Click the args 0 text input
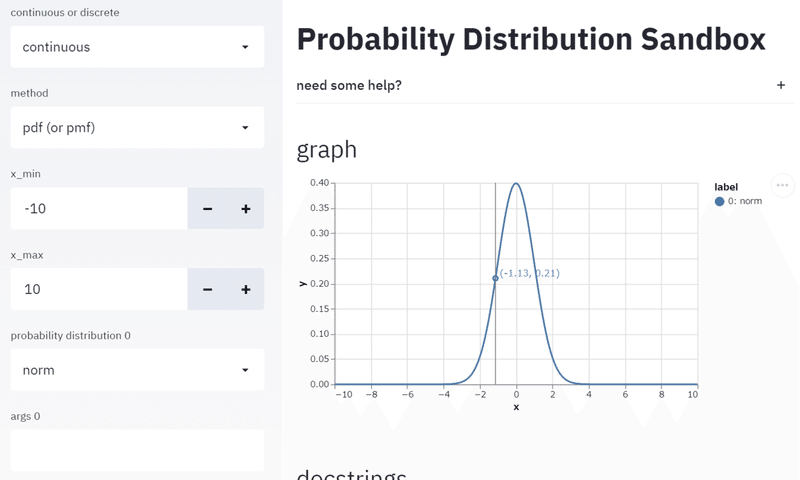The width and height of the screenshot is (800, 480). 137,450
